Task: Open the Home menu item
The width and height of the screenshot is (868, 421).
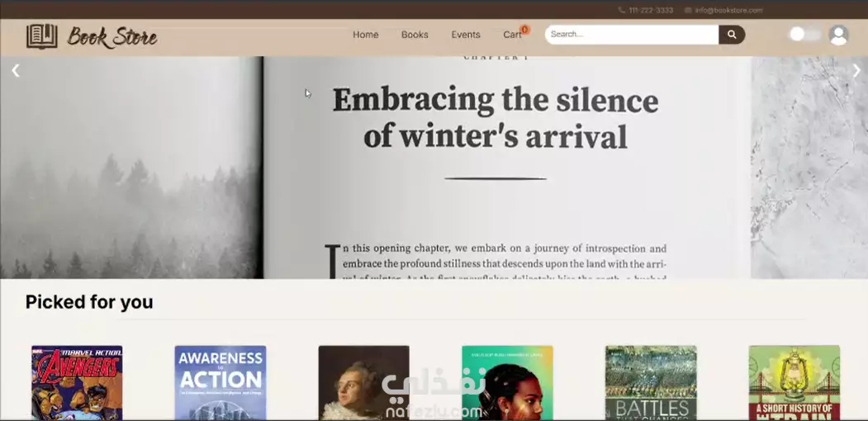Action: pos(365,35)
